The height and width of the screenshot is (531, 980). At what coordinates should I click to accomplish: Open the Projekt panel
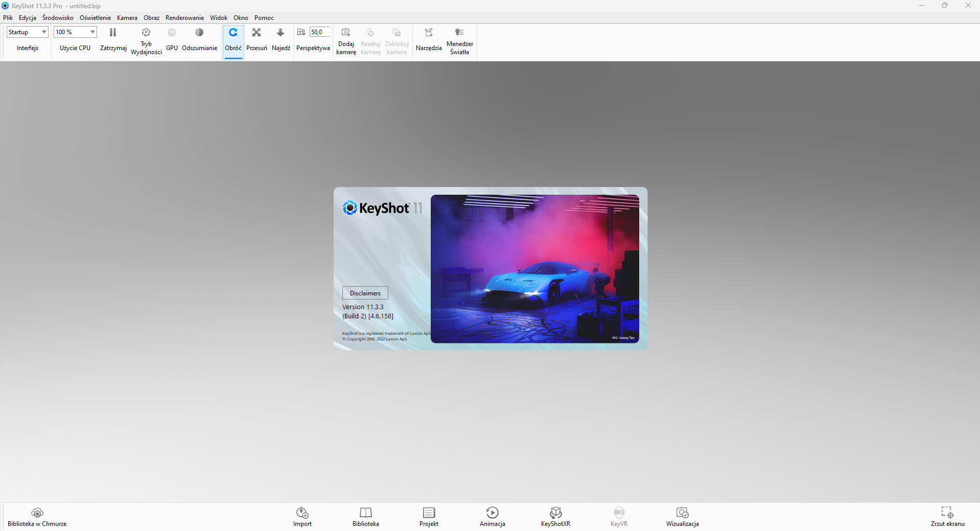coord(429,517)
